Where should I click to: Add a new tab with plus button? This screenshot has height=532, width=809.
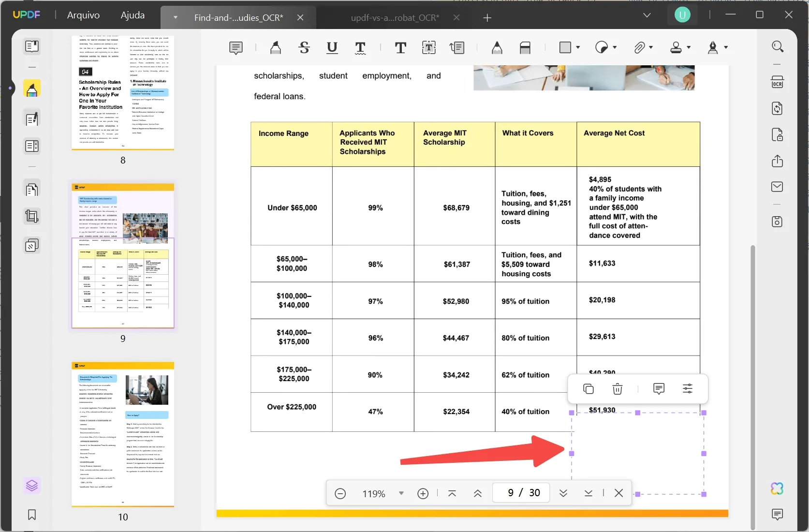tap(487, 18)
